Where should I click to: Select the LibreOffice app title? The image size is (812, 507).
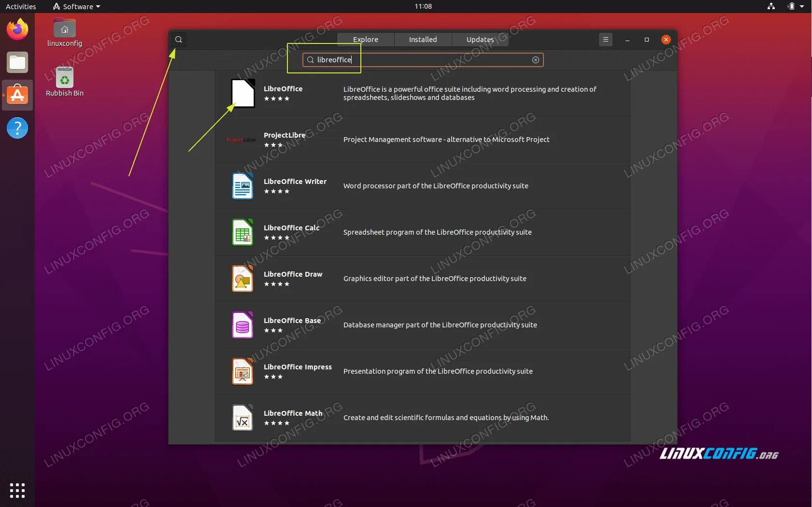(x=283, y=89)
